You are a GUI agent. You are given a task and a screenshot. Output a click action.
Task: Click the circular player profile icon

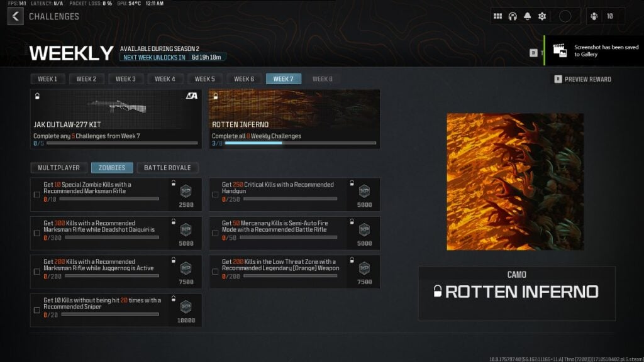click(565, 16)
